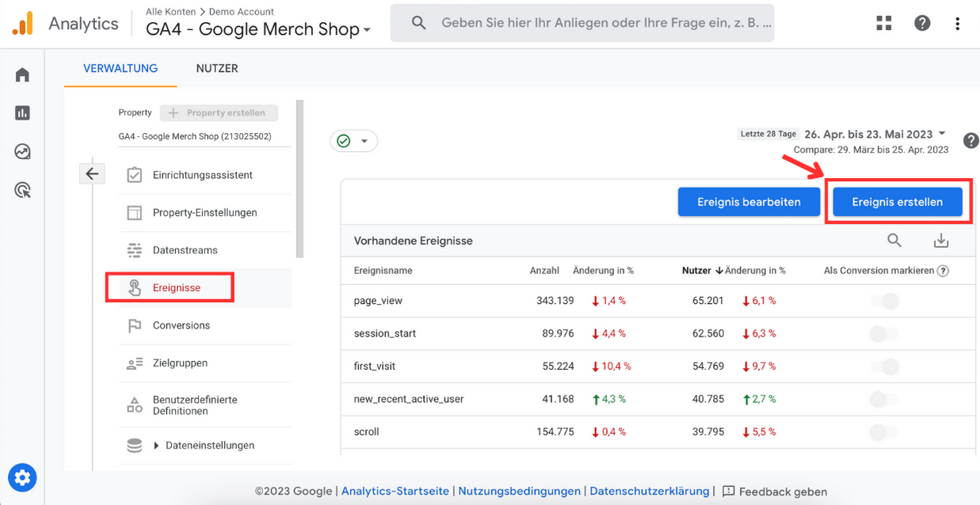The height and width of the screenshot is (505, 980).
Task: Click the back arrow in property column
Action: point(92,173)
